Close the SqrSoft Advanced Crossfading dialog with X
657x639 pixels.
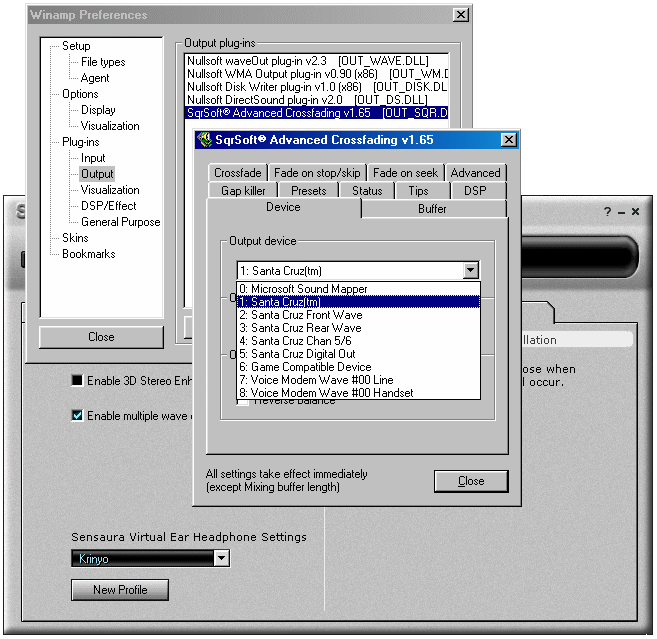point(509,140)
